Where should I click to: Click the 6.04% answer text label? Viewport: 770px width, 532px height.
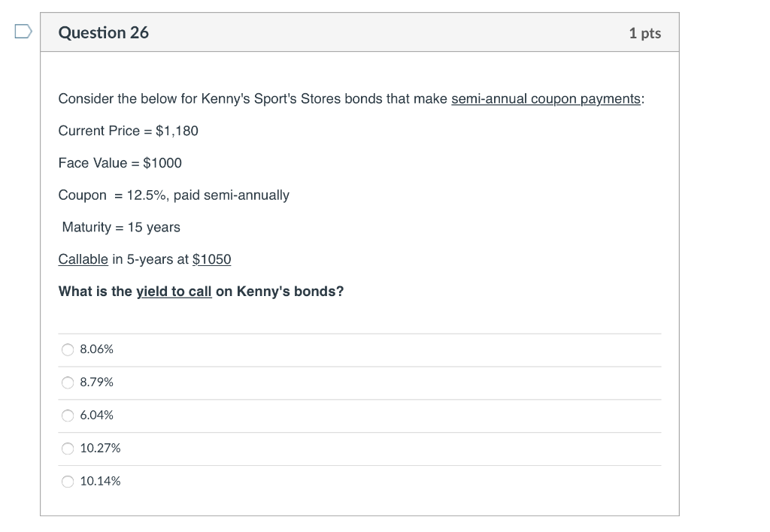[96, 416]
